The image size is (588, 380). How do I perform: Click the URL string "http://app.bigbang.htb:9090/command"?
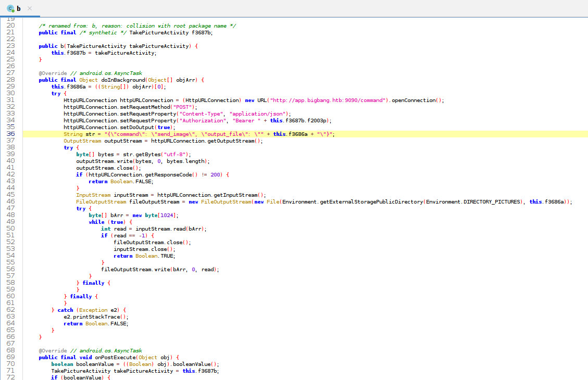(328, 100)
